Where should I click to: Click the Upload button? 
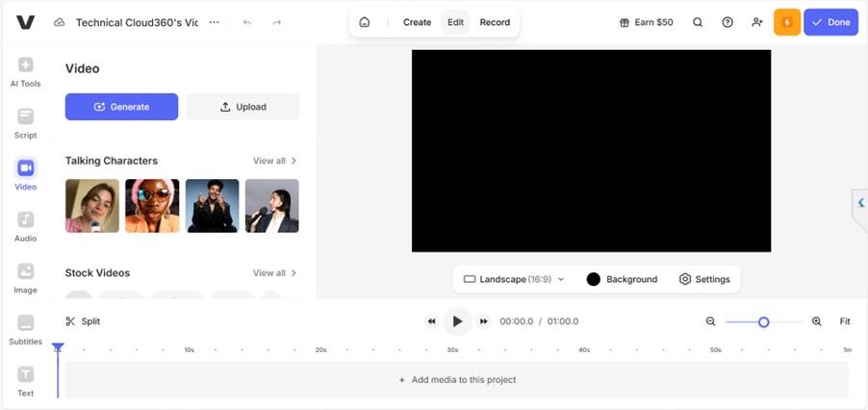click(243, 107)
